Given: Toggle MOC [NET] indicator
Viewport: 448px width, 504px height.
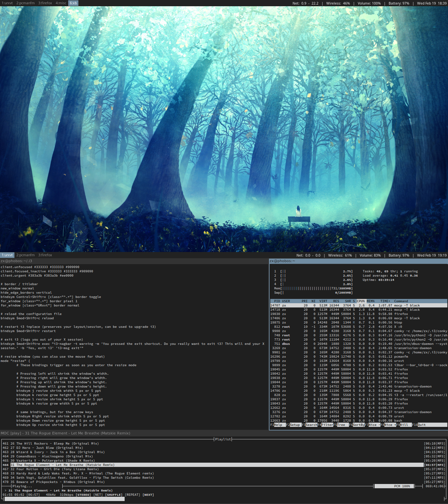Looking at the screenshot, I should (x=98, y=494).
